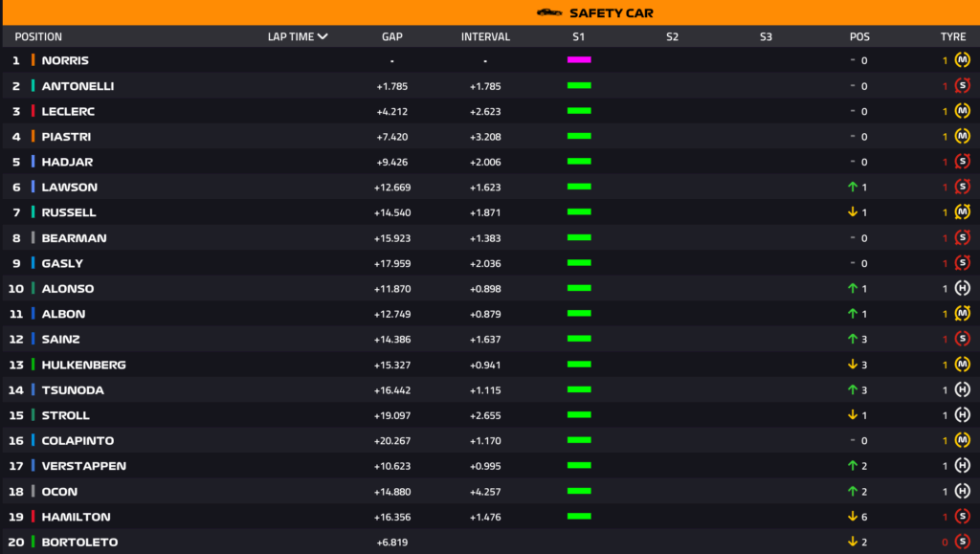Click Norris's purple S1 sector bar

pyautogui.click(x=579, y=60)
